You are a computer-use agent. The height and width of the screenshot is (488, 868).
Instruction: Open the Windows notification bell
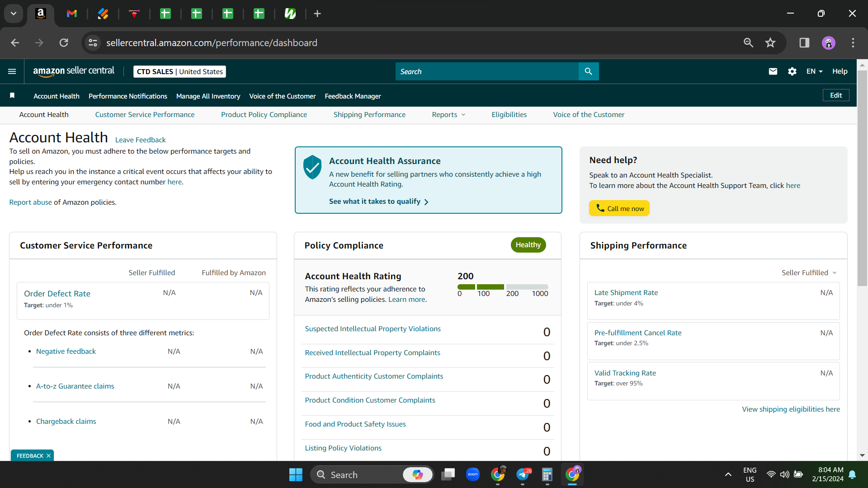pyautogui.click(x=852, y=474)
